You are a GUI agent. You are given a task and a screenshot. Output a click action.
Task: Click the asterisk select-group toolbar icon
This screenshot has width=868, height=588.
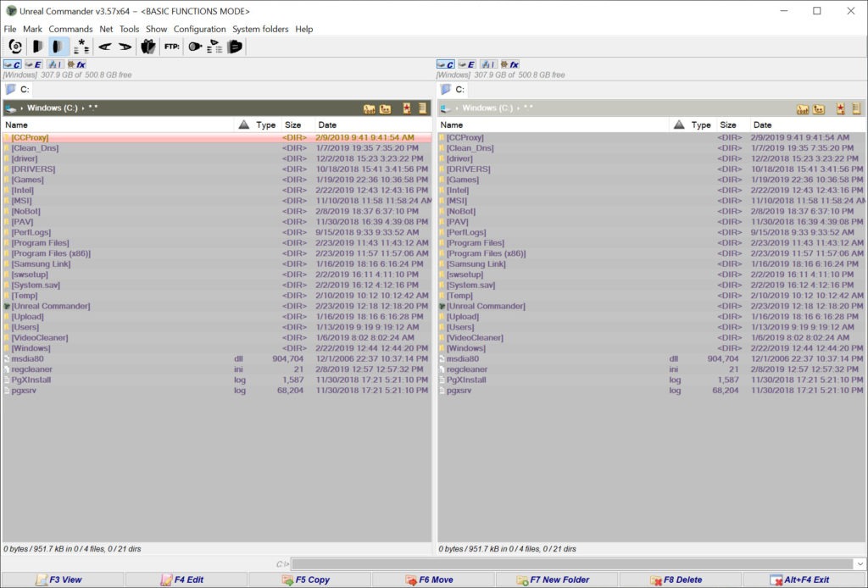click(x=81, y=47)
